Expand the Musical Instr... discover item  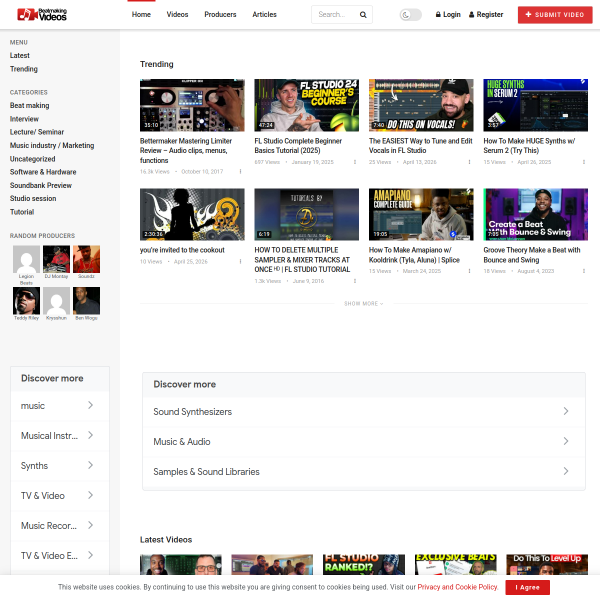60,435
